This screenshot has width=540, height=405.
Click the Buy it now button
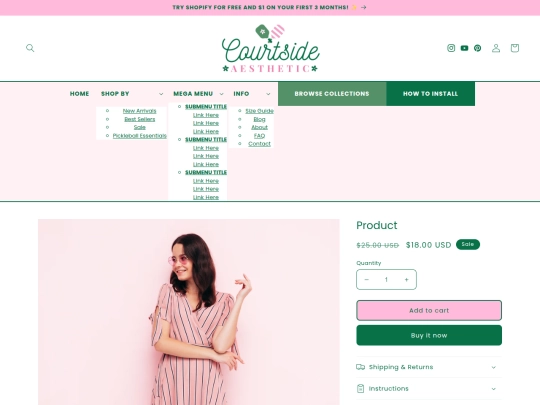[429, 335]
